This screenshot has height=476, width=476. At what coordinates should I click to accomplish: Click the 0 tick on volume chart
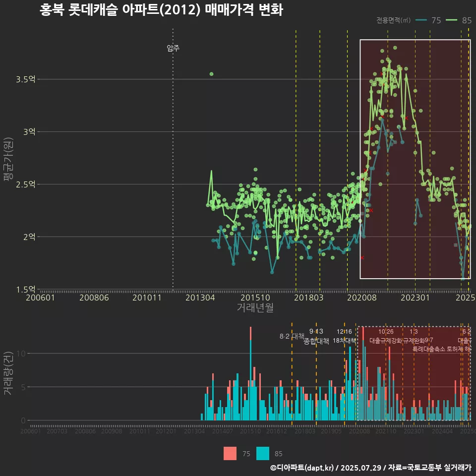tap(23, 420)
